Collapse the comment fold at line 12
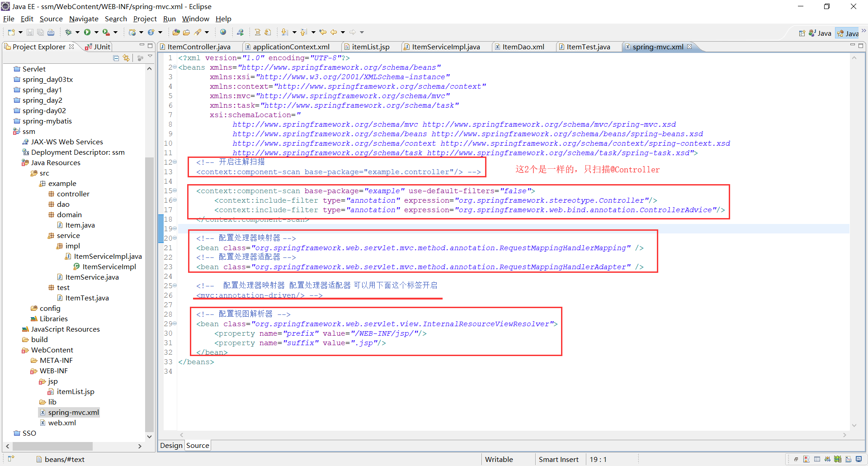 [175, 162]
